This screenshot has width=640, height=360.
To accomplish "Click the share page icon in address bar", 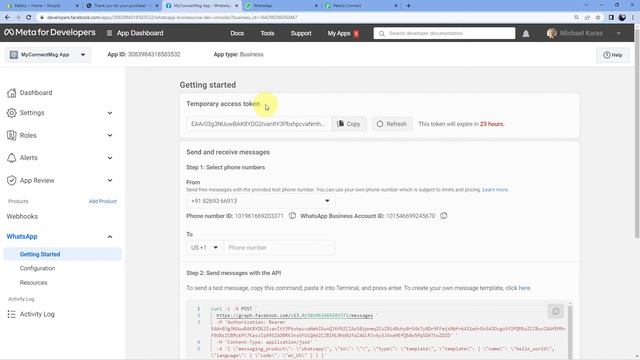I will click(587, 17).
